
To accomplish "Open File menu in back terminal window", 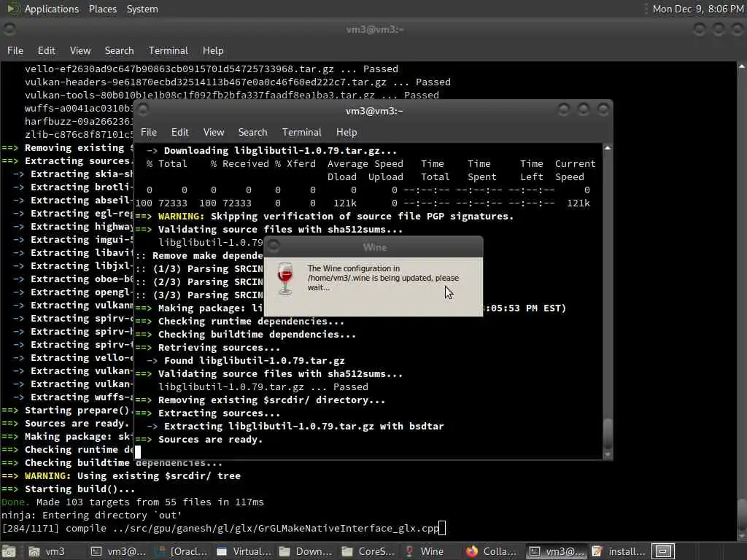I will pyautogui.click(x=15, y=50).
